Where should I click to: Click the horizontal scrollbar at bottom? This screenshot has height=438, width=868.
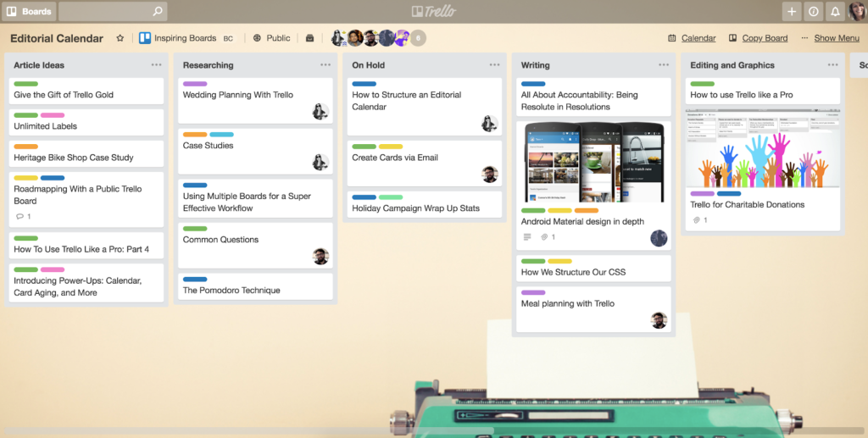click(249, 431)
